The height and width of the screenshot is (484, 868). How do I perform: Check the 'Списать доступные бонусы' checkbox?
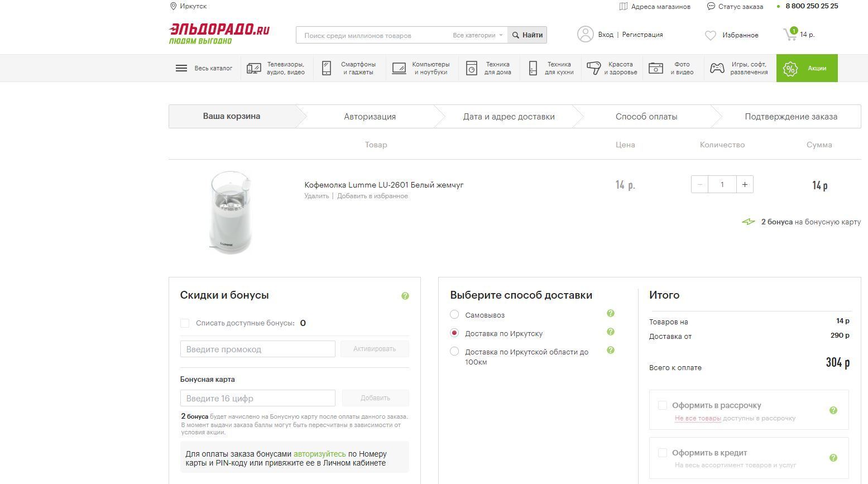pos(185,323)
